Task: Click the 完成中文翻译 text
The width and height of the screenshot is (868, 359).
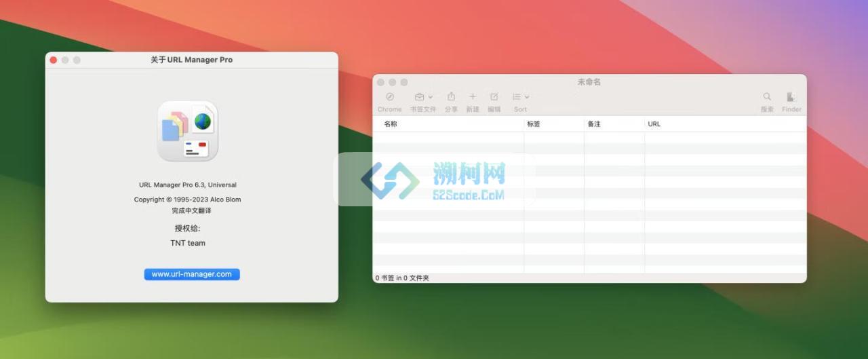Action: point(191,211)
